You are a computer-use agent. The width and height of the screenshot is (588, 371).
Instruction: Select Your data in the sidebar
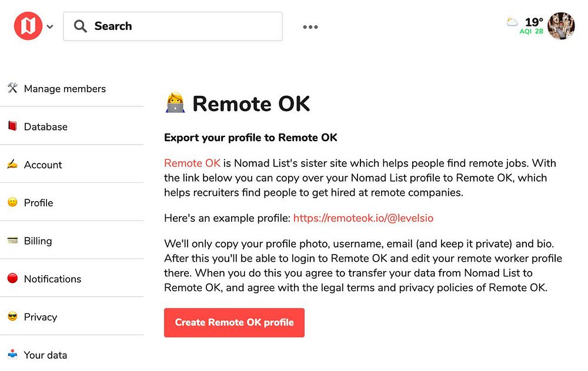(x=45, y=355)
